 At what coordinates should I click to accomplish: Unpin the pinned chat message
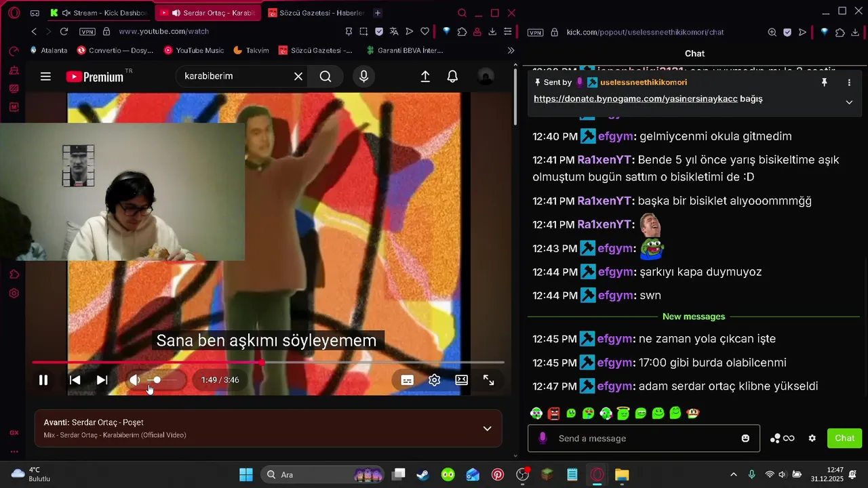[x=825, y=83]
